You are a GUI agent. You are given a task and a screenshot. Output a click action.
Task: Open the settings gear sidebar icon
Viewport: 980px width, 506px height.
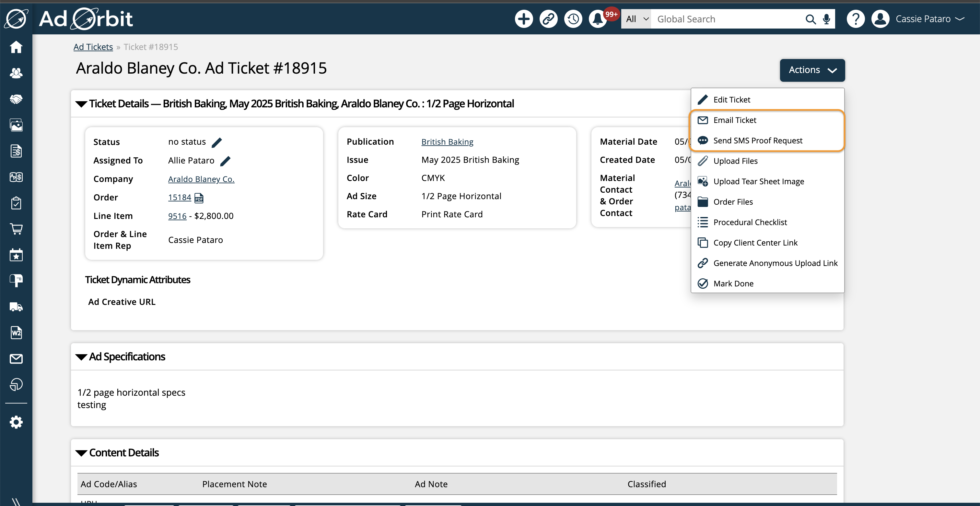16,422
